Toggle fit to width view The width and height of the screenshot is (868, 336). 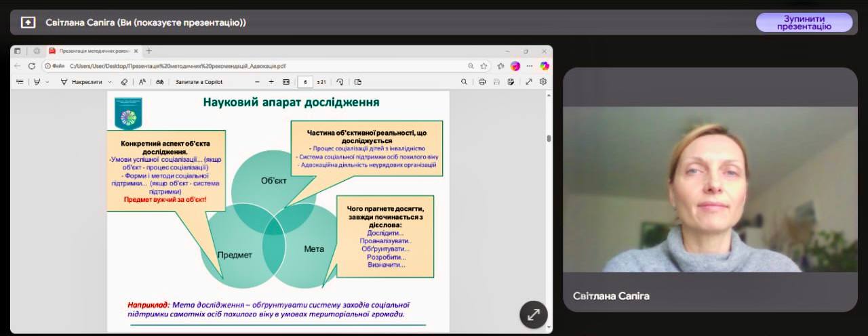pos(286,82)
